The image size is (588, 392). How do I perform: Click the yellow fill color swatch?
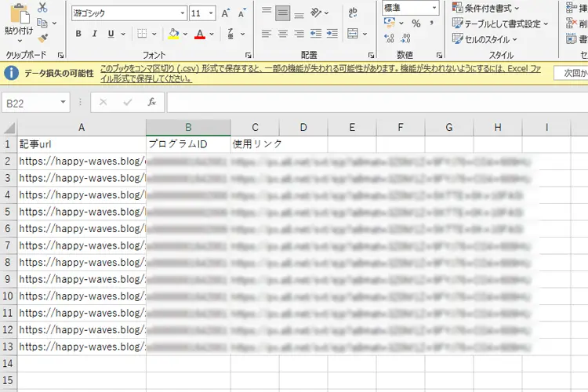pyautogui.click(x=173, y=34)
